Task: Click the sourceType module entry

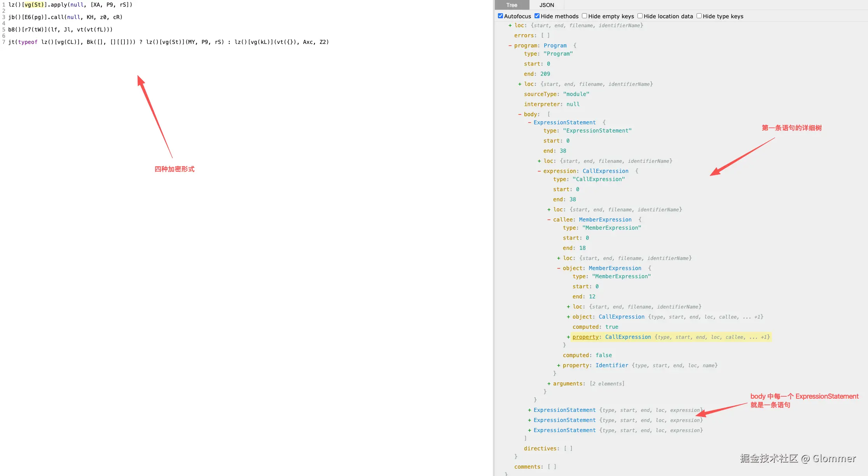Action: point(556,94)
